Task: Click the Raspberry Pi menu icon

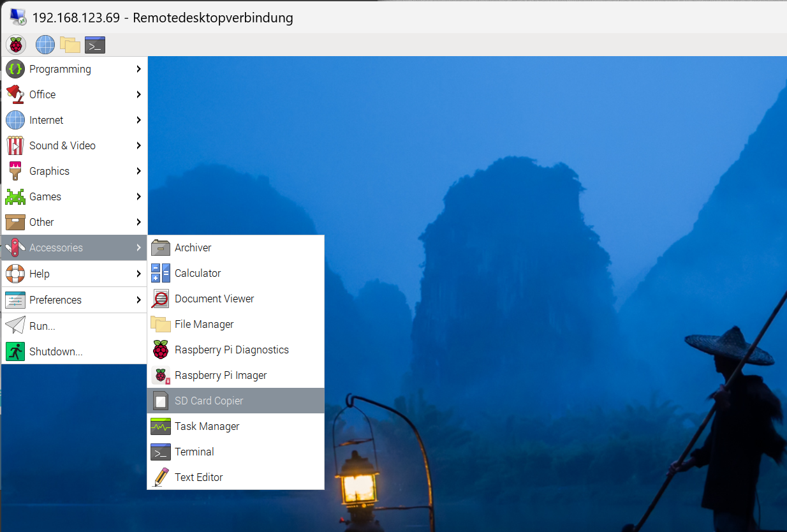Action: pyautogui.click(x=16, y=45)
